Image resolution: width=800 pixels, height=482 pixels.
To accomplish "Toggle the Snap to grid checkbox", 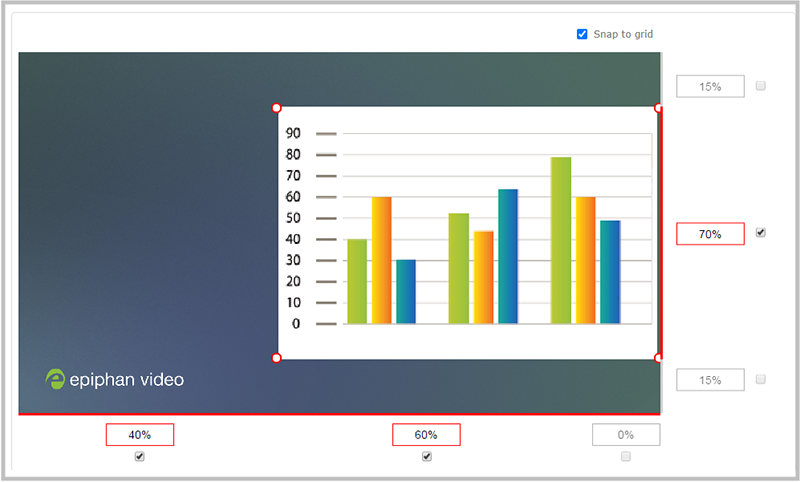I will pyautogui.click(x=582, y=34).
